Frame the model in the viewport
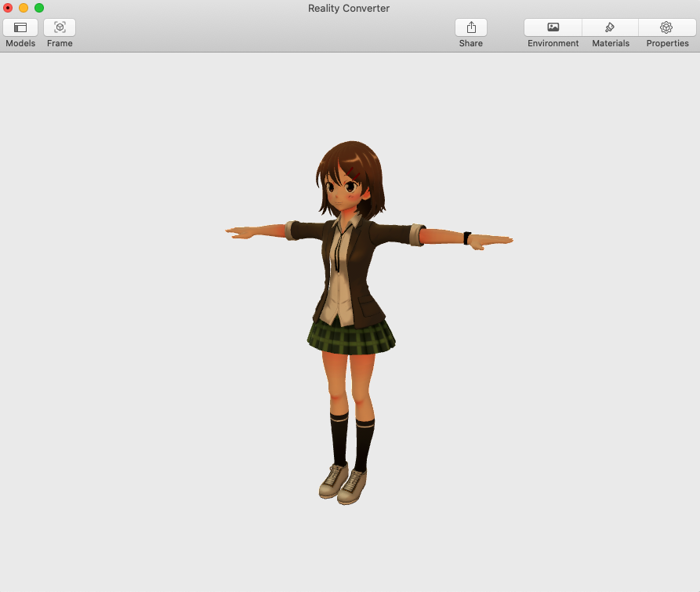Screen dimensions: 700x592 tap(60, 27)
